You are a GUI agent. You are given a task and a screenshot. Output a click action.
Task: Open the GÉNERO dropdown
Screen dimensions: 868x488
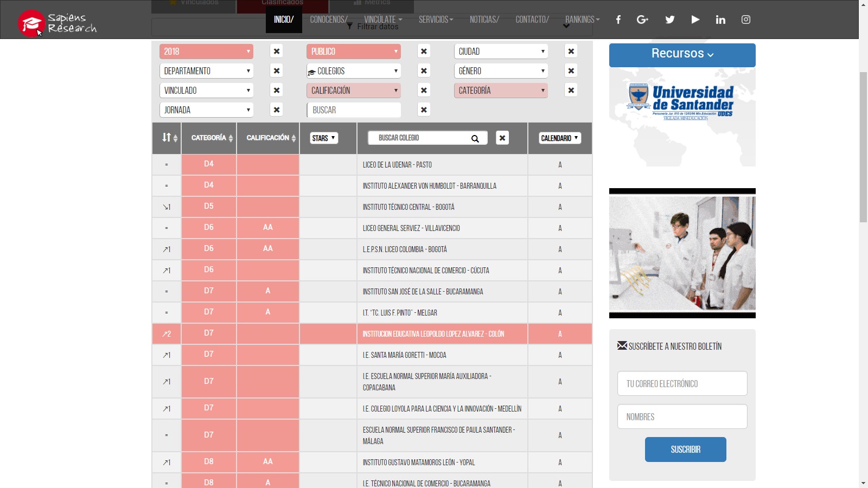pyautogui.click(x=501, y=71)
